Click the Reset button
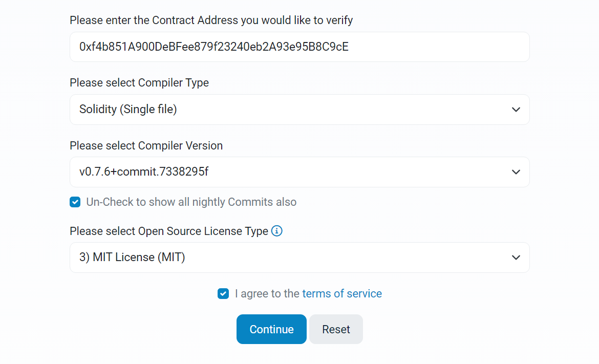 point(336,329)
